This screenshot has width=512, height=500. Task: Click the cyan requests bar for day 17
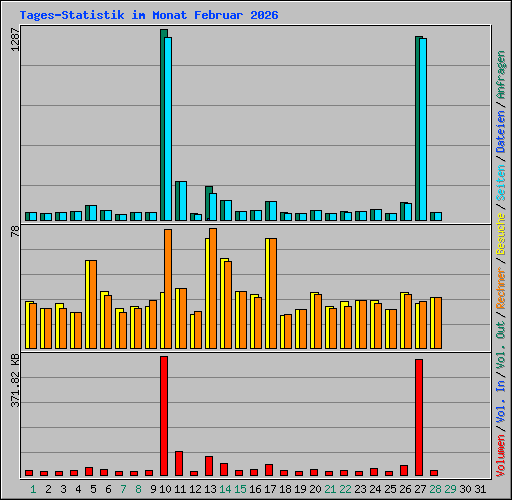click(273, 211)
